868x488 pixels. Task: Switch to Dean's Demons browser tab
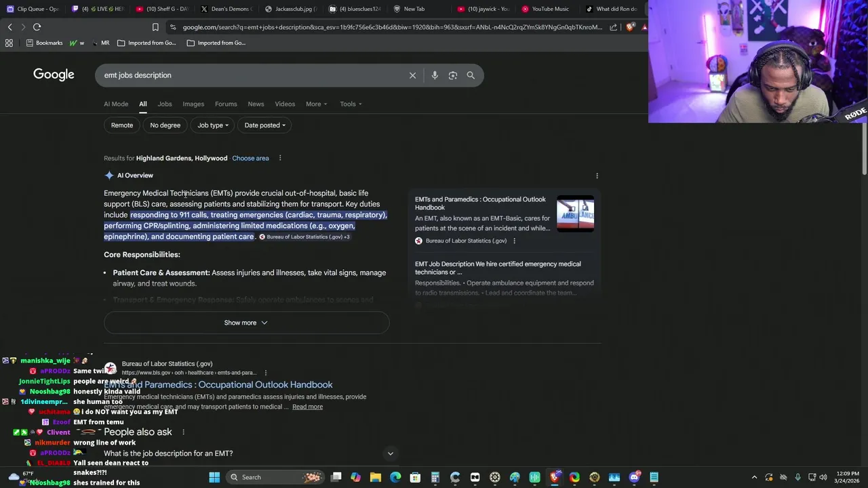[x=226, y=9]
